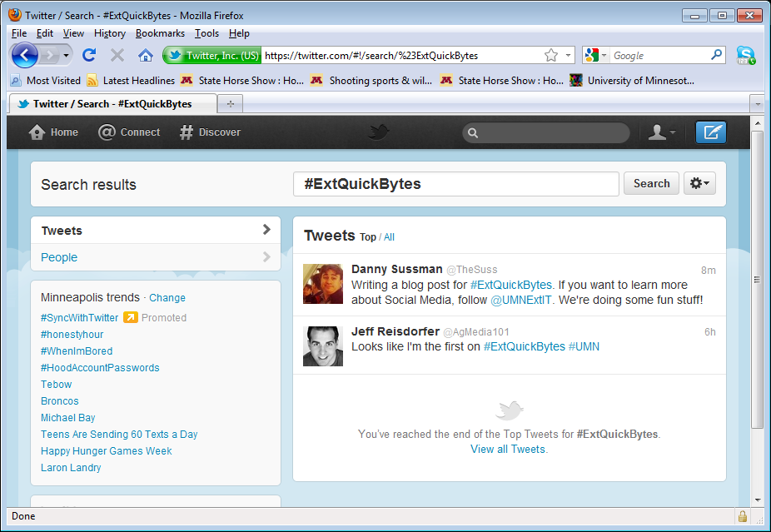Open Connect with the @ icon
This screenshot has height=532, width=771.
coord(107,132)
